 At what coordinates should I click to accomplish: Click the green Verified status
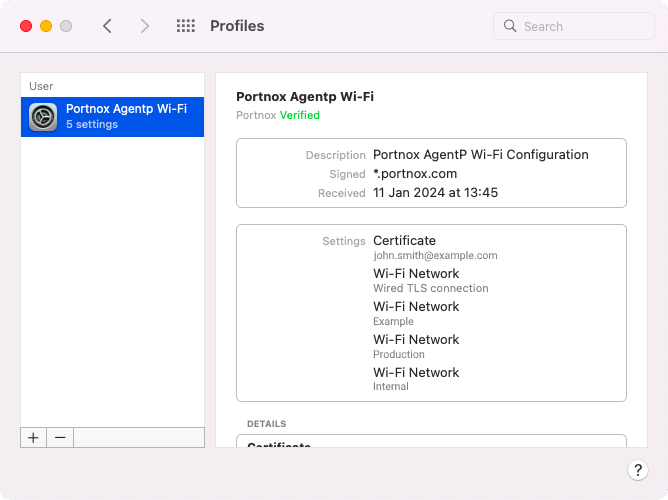(x=300, y=115)
